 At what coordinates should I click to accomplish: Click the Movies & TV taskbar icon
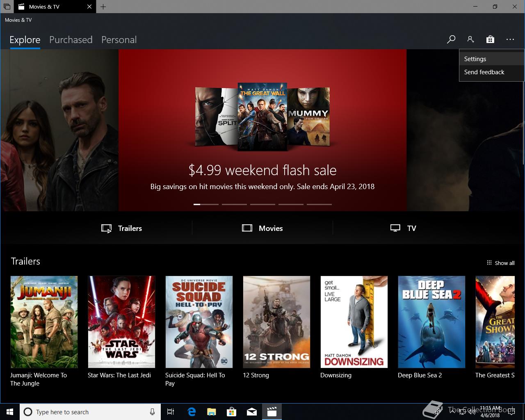click(x=272, y=412)
